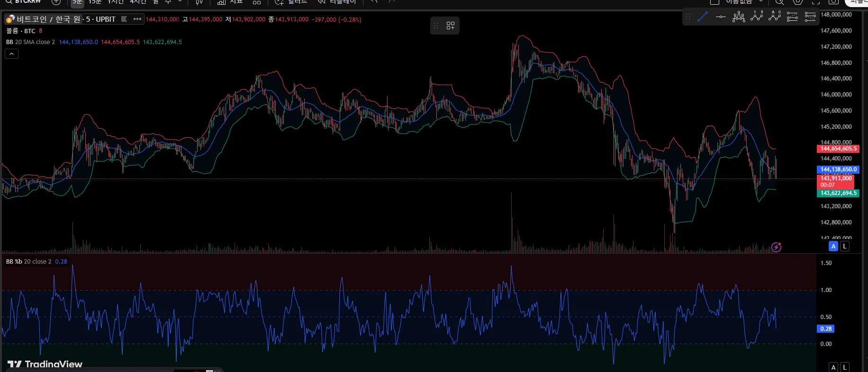Toggle auto scale A on %b pane
Image resolution: width=868 pixels, height=372 pixels.
[833, 367]
